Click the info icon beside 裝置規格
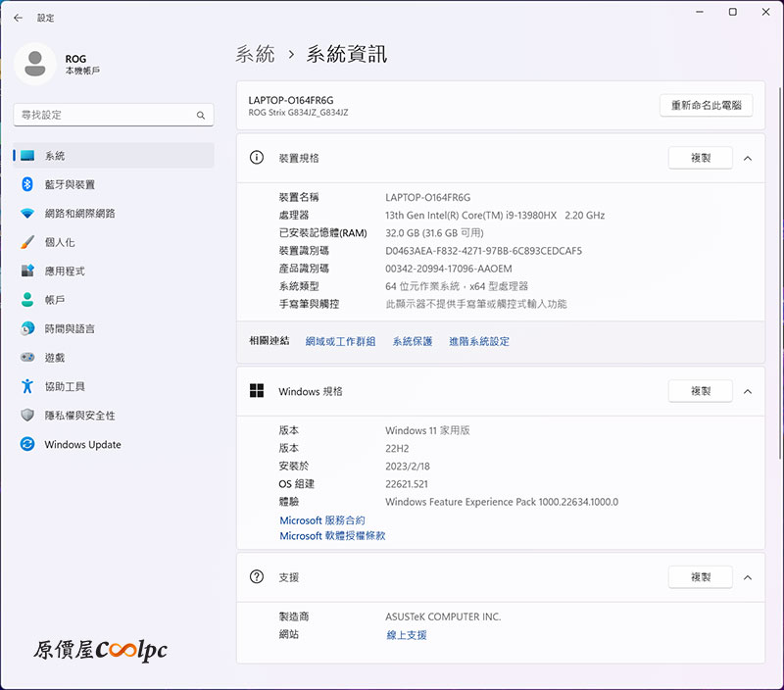This screenshot has height=690, width=784. (x=257, y=158)
